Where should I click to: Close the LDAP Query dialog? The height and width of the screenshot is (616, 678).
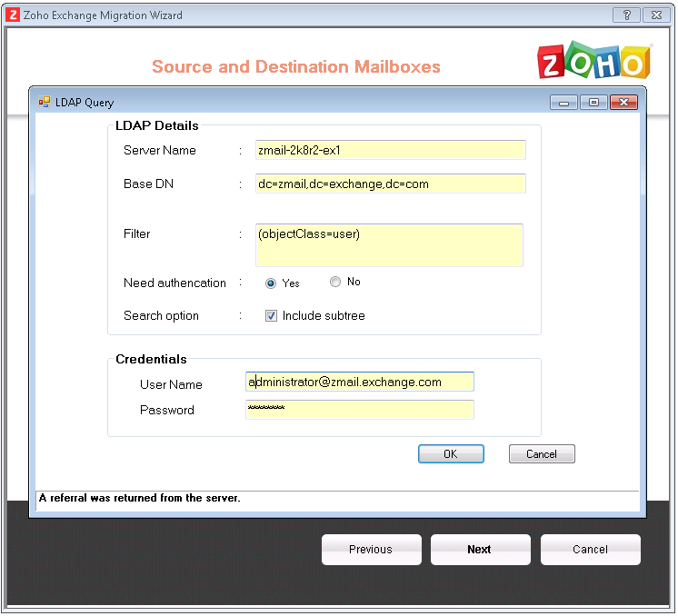point(623,103)
